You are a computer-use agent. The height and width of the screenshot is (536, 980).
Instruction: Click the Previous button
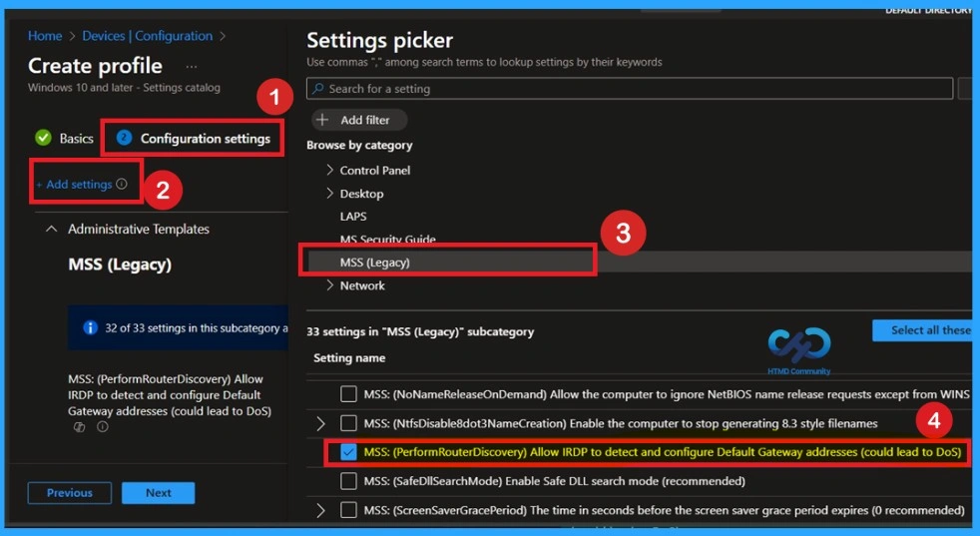tap(70, 493)
